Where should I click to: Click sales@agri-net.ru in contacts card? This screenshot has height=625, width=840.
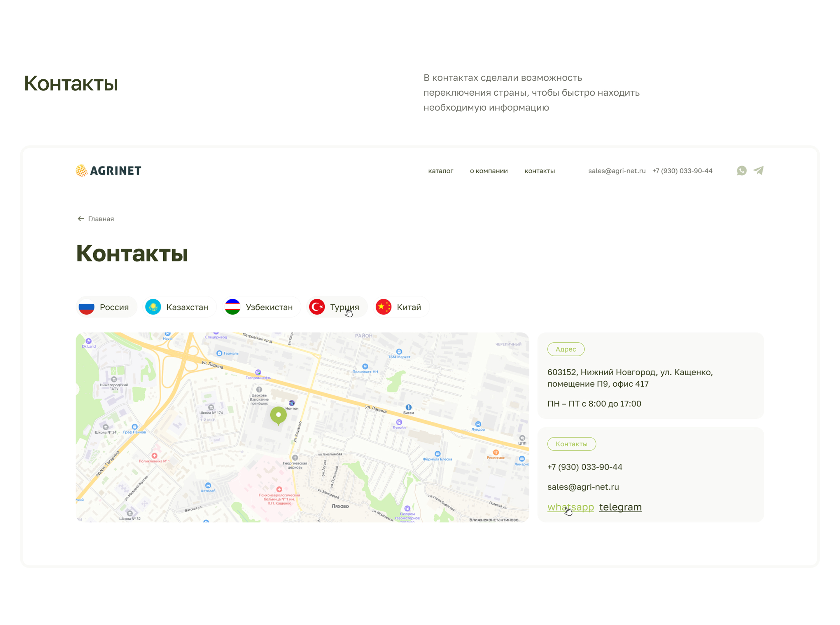click(x=583, y=487)
